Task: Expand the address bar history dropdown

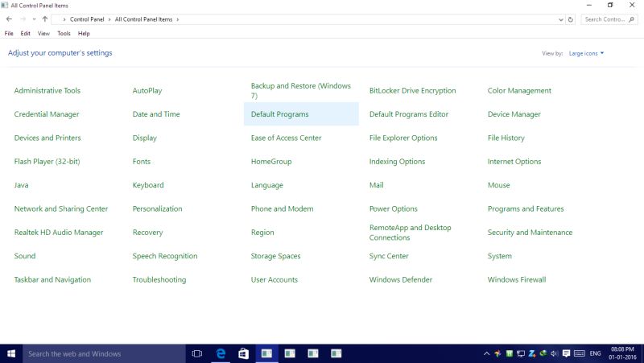Action: pyautogui.click(x=560, y=19)
